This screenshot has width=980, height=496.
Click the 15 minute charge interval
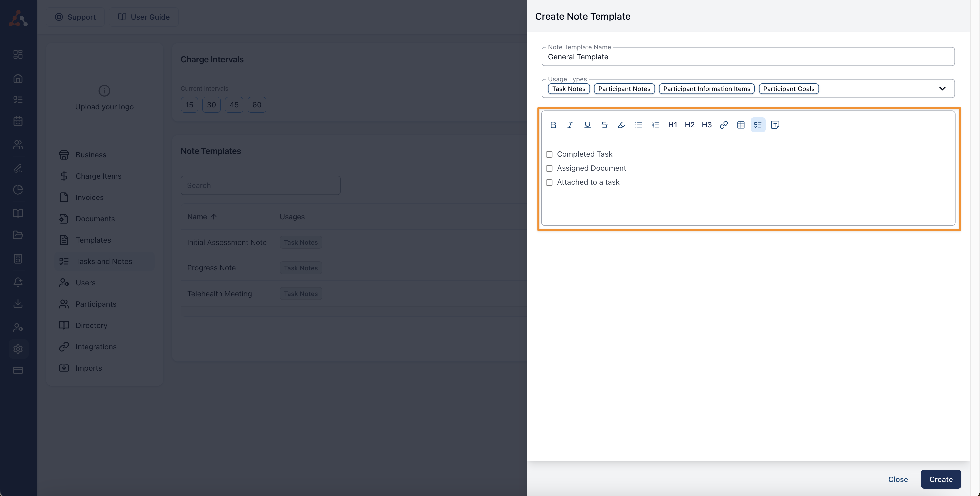pos(189,105)
